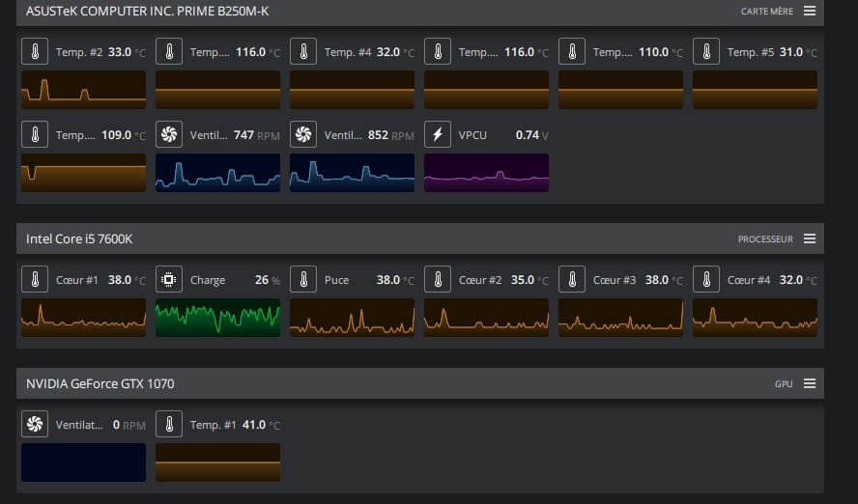Open the Cœur #4 temperature graph
Screen dimensions: 858x504
pos(756,318)
